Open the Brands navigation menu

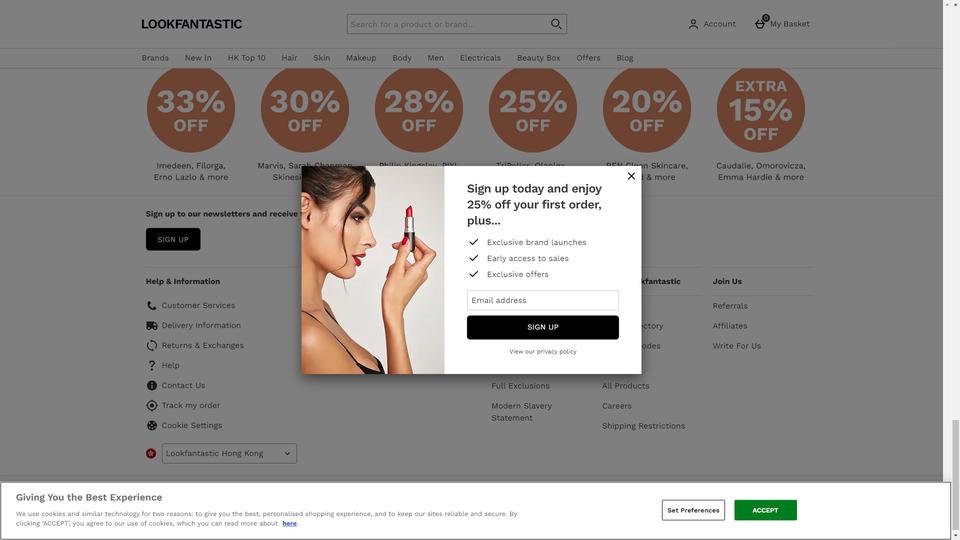point(155,58)
